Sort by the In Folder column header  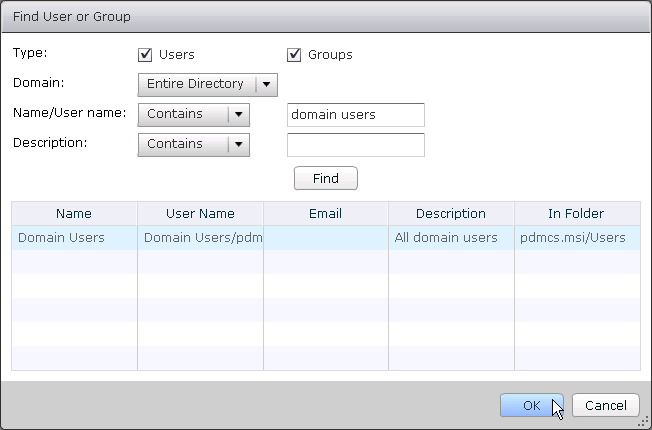coord(577,213)
